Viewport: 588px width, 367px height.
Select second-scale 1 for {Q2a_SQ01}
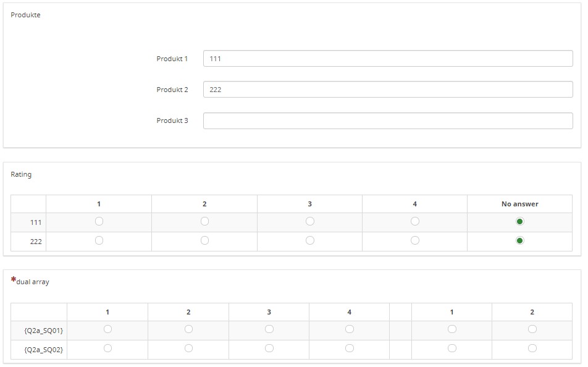pyautogui.click(x=452, y=329)
